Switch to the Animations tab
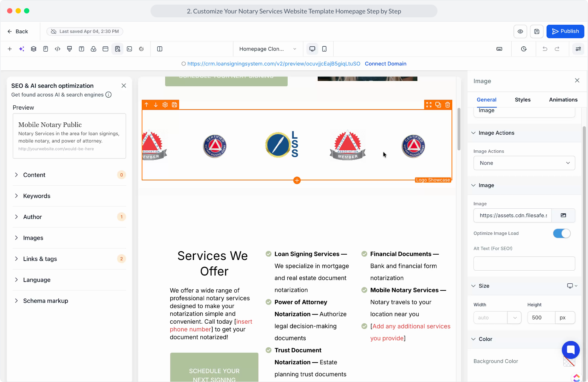The image size is (588, 382). tap(563, 100)
